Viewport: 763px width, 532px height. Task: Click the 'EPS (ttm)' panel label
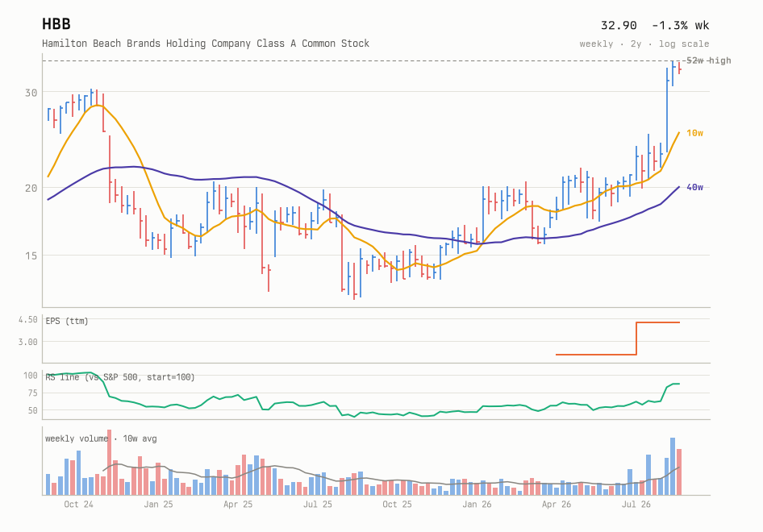[67, 321]
